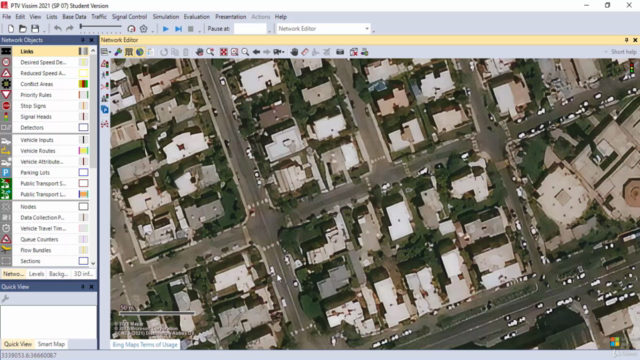Toggle background map globe icon
The width and height of the screenshot is (640, 360).
point(140,52)
